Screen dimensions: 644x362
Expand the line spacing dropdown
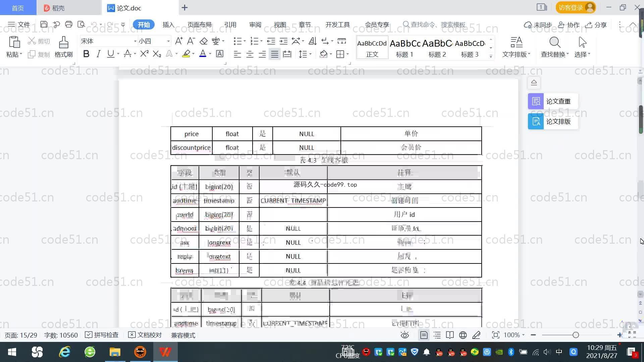[x=311, y=54]
